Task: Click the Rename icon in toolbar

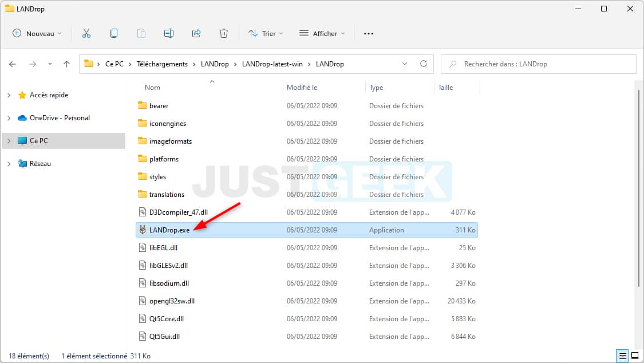Action: tap(169, 34)
